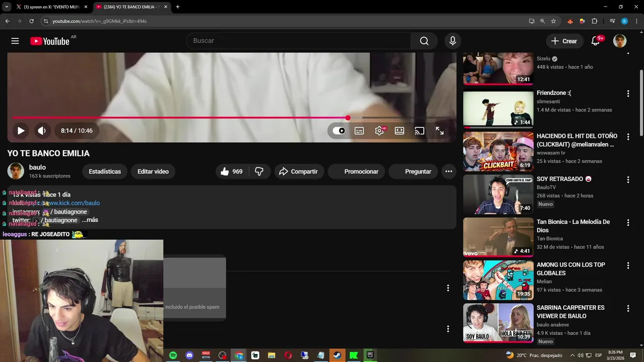The height and width of the screenshot is (362, 644).
Task: Open the Chrome three-dot menu
Action: (x=636, y=21)
